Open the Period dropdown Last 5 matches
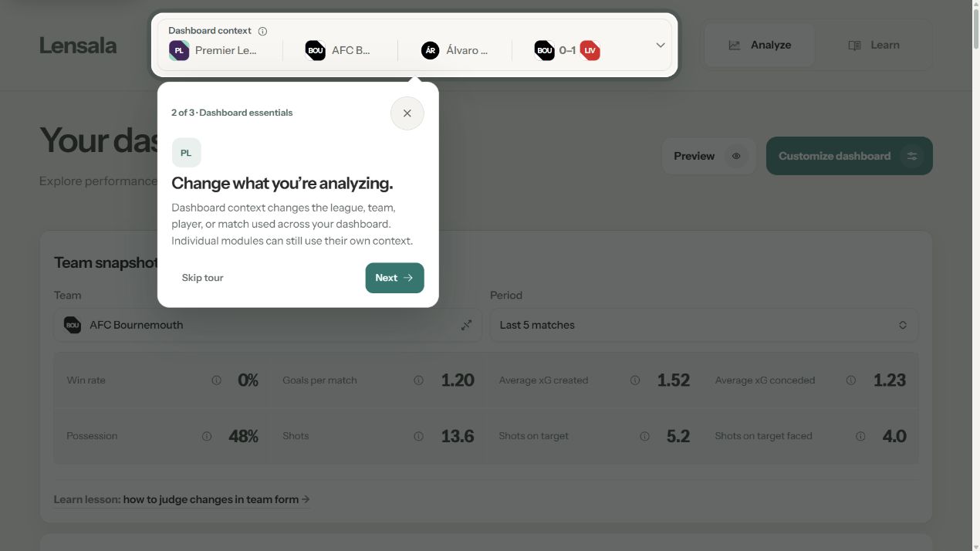This screenshot has height=551, width=980. 704,325
